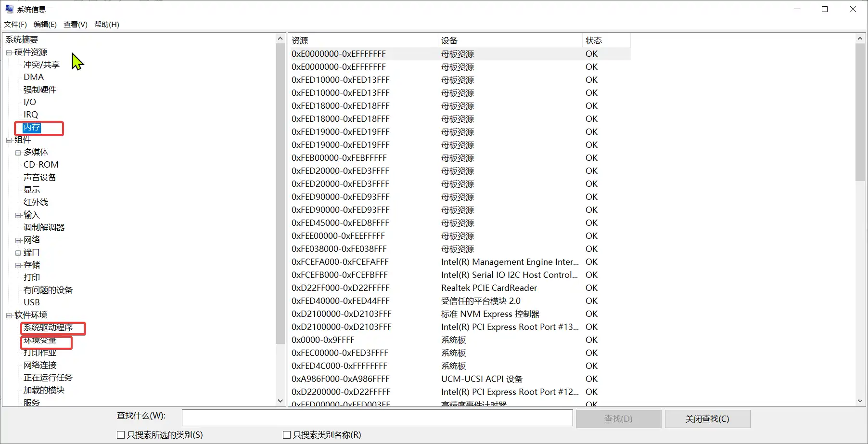Open the 帮助(H) menu

pos(106,25)
